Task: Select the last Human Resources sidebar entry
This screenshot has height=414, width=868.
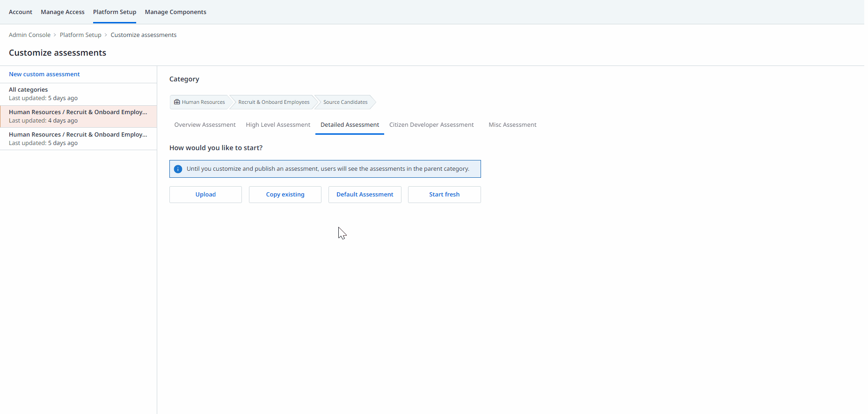Action: (78, 139)
